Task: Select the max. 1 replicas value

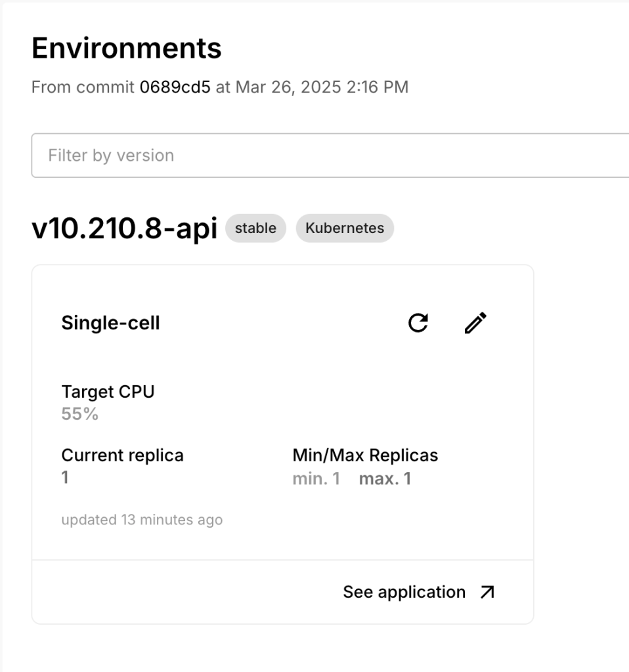Action: 385,478
